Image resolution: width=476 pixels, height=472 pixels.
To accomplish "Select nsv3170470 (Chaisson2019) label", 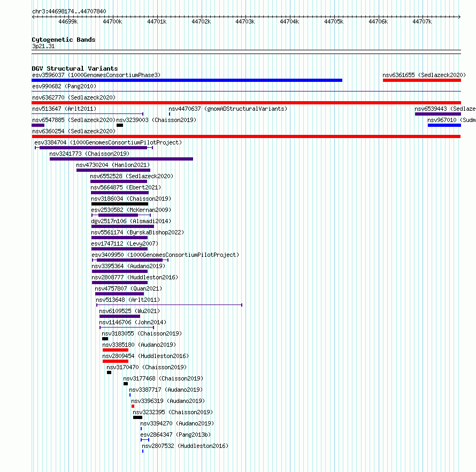I will 147,367.
